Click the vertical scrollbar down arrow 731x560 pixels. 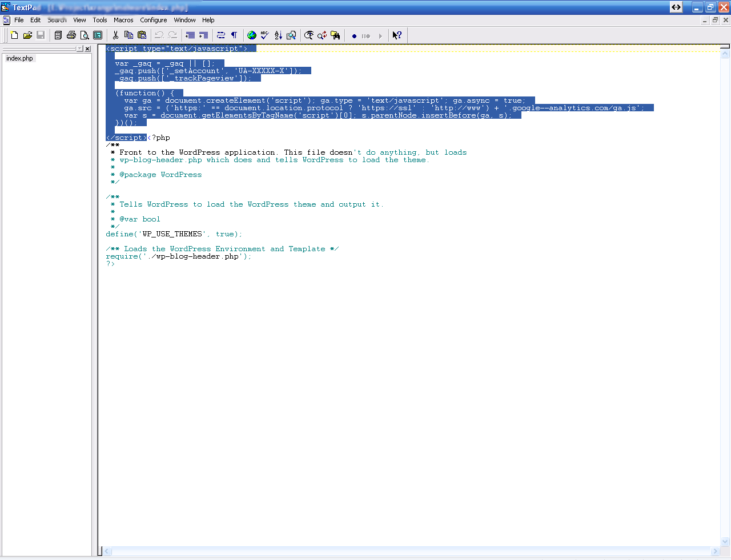pos(725,542)
